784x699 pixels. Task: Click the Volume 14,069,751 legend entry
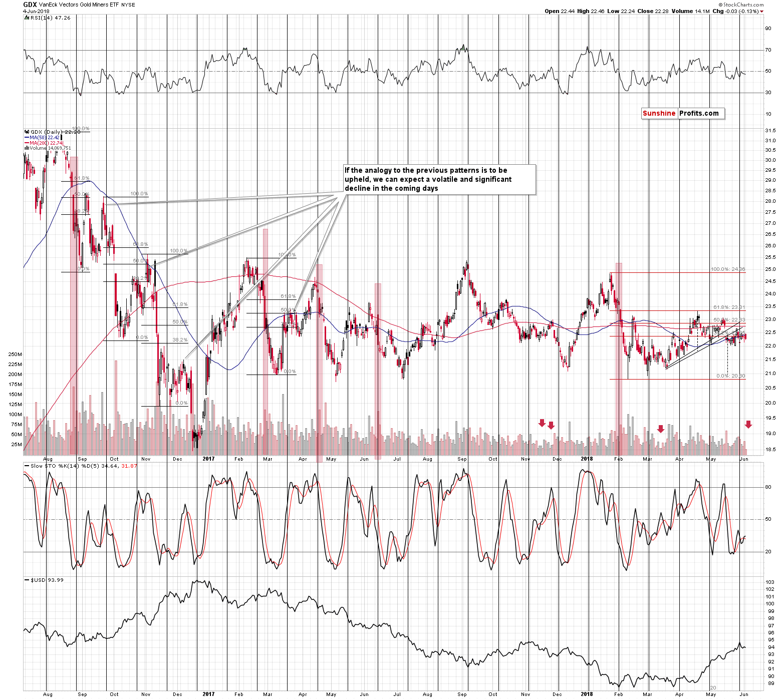[x=48, y=148]
